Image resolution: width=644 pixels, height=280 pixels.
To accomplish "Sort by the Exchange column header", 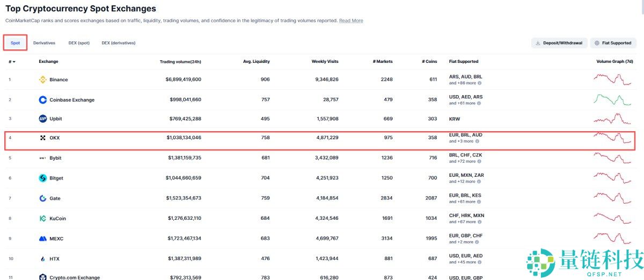I will coord(48,61).
